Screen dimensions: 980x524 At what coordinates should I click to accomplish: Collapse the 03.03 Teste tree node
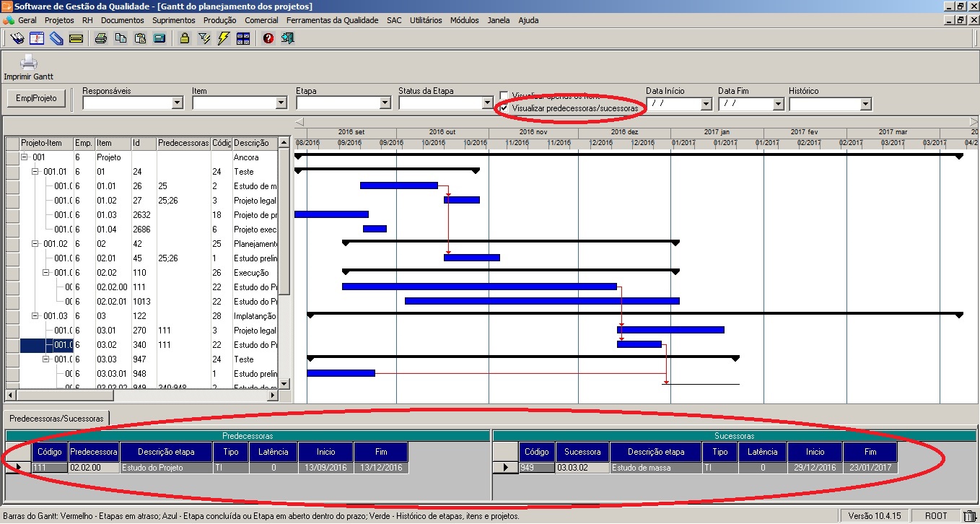point(46,359)
